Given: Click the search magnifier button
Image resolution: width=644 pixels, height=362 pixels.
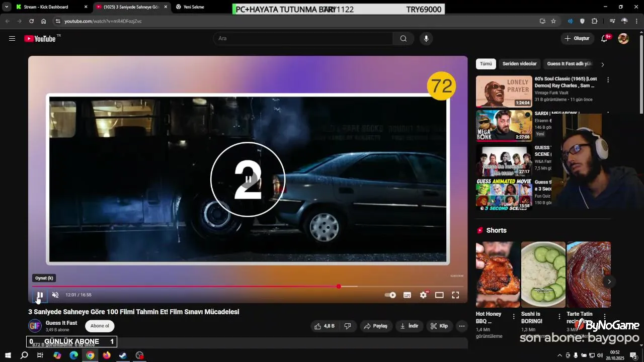Looking at the screenshot, I should coord(403,39).
